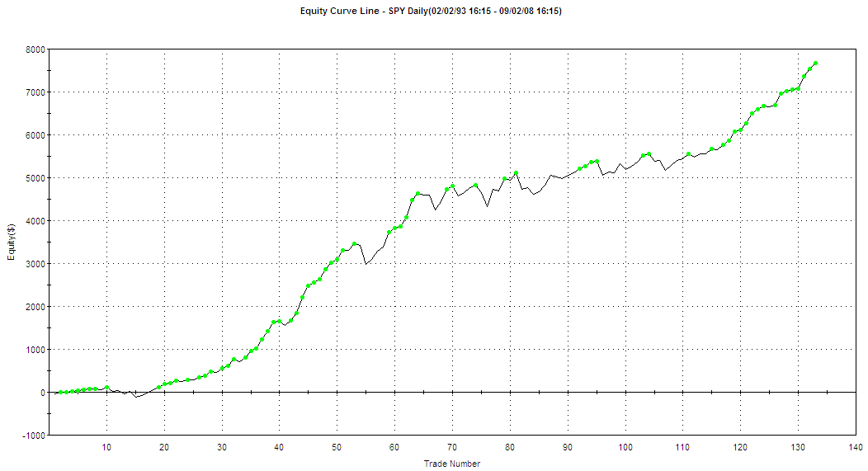868x471 pixels.
Task: Click the 100 tick label on the x-axis
Action: click(625, 447)
